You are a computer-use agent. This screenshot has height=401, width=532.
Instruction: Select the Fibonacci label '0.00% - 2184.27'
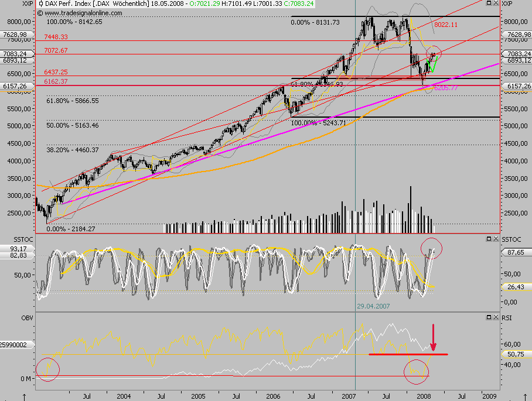click(x=71, y=229)
